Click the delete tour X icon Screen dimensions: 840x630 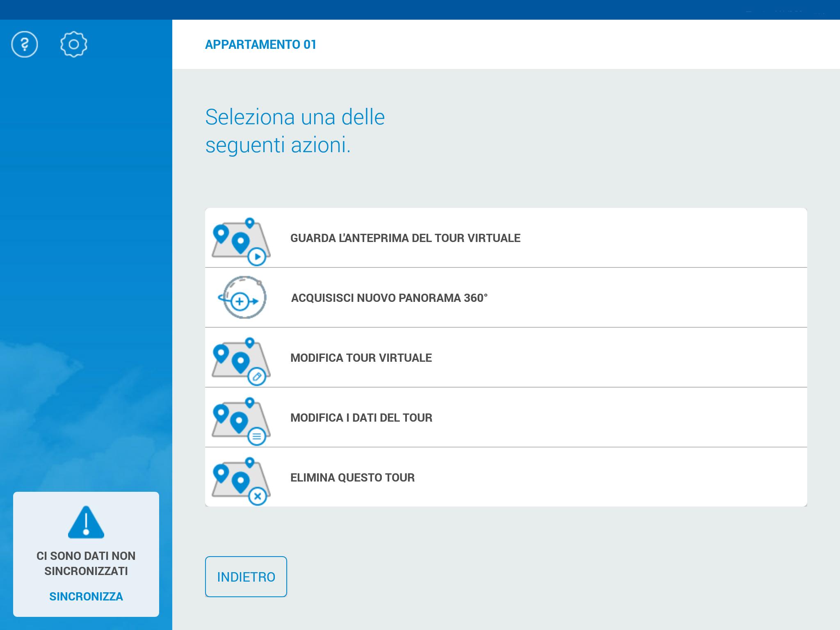[x=241, y=482]
